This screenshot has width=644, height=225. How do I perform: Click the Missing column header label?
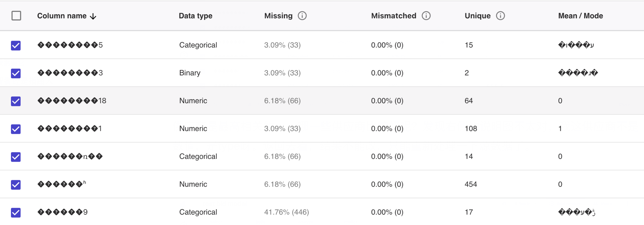278,16
